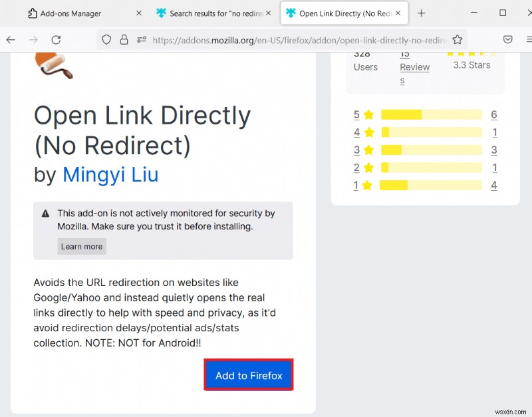This screenshot has width=532, height=417.
Task: Close the Search results tab
Action: (268, 13)
